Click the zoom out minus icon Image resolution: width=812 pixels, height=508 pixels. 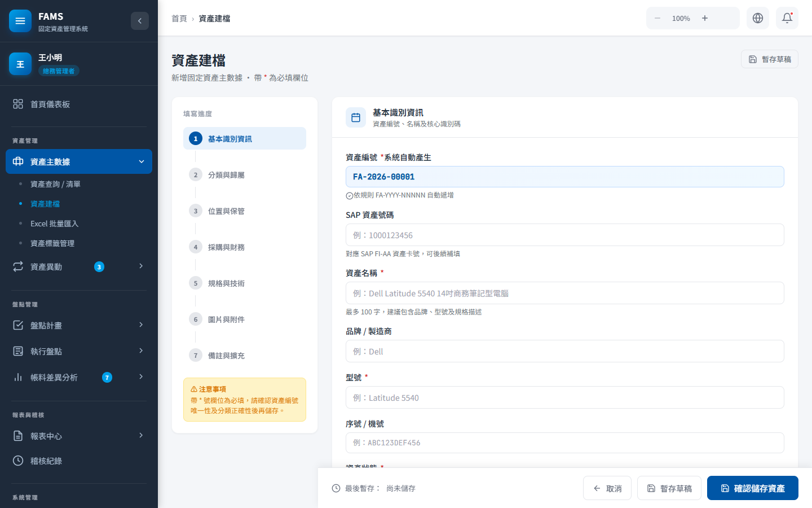tap(657, 18)
